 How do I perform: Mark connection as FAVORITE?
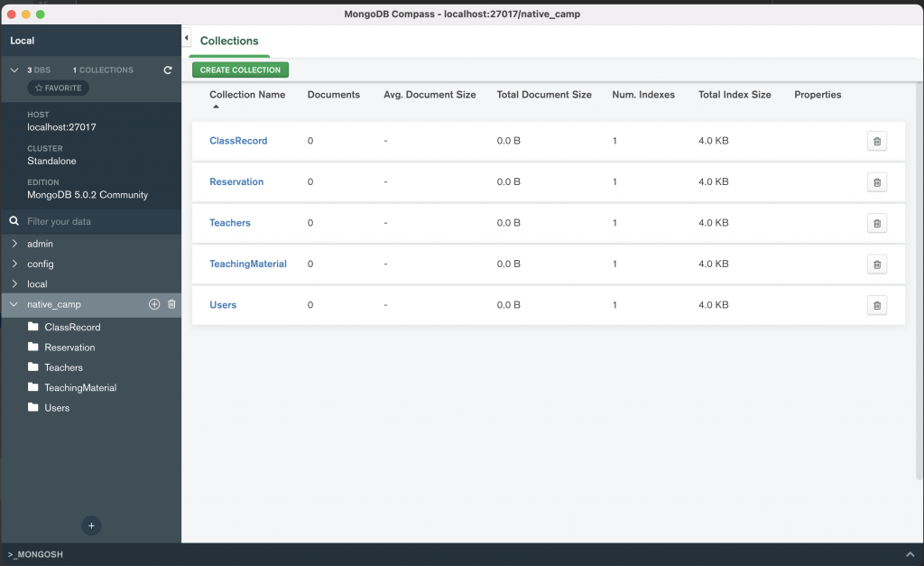point(59,88)
